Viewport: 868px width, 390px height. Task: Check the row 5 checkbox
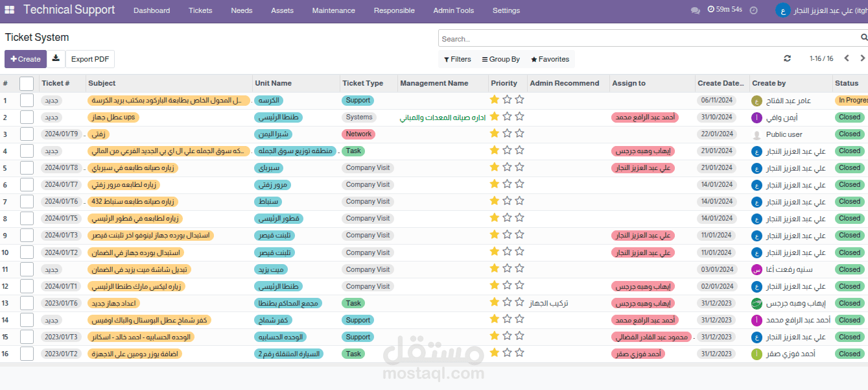(27, 167)
